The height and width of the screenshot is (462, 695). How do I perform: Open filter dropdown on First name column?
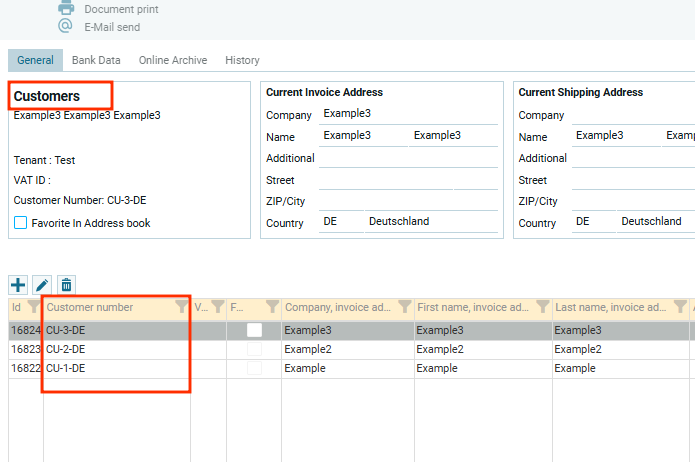[542, 308]
